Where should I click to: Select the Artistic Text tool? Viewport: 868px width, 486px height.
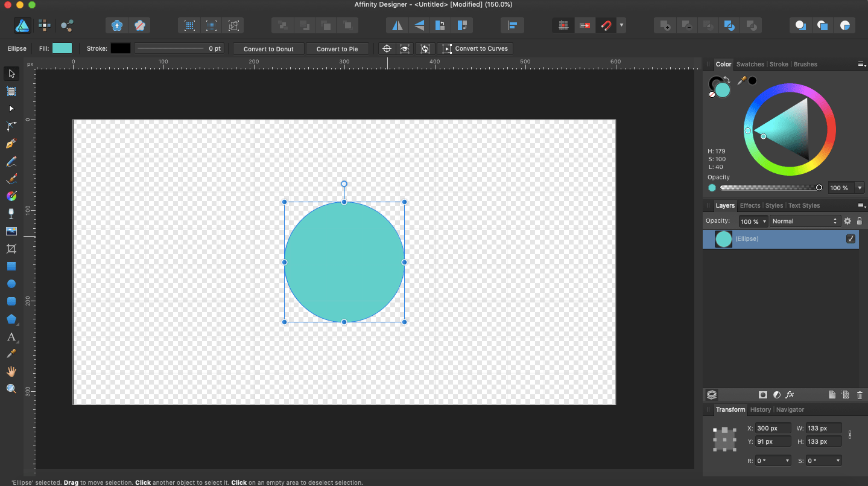click(11, 336)
